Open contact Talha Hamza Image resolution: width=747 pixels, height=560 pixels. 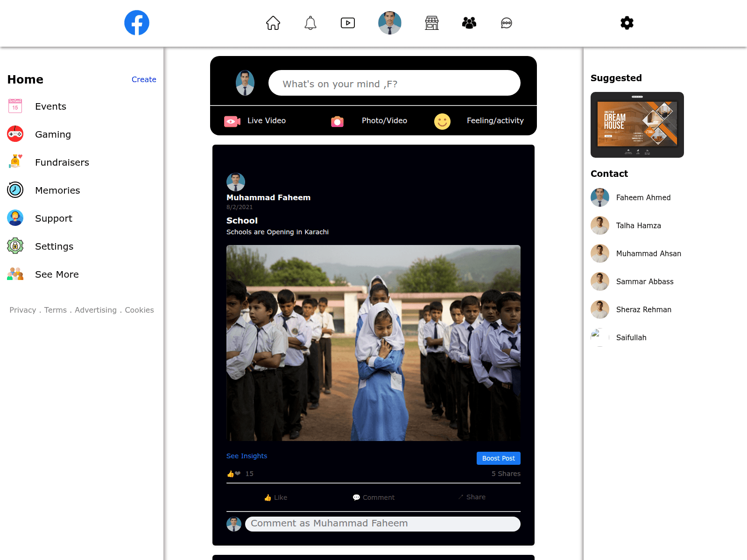pos(639,225)
